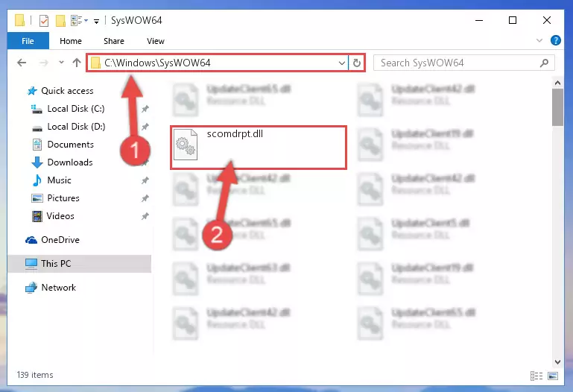Click the This PC monitor icon
The width and height of the screenshot is (573, 392).
click(x=31, y=264)
